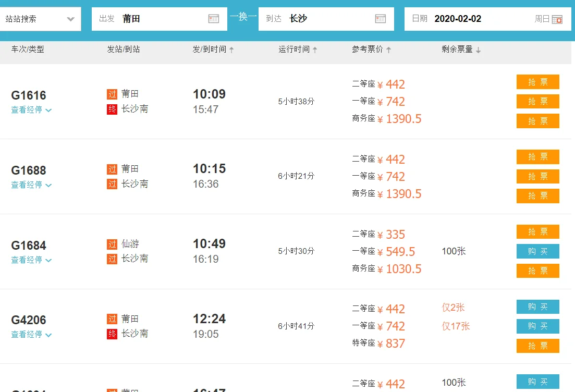This screenshot has height=392, width=575.
Task: Click the arrival station list icon
Action: pos(380,19)
